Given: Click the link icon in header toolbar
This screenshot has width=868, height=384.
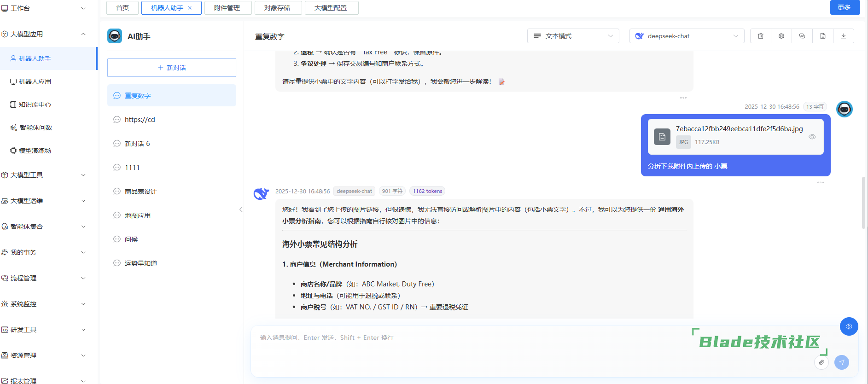Looking at the screenshot, I should [x=802, y=36].
